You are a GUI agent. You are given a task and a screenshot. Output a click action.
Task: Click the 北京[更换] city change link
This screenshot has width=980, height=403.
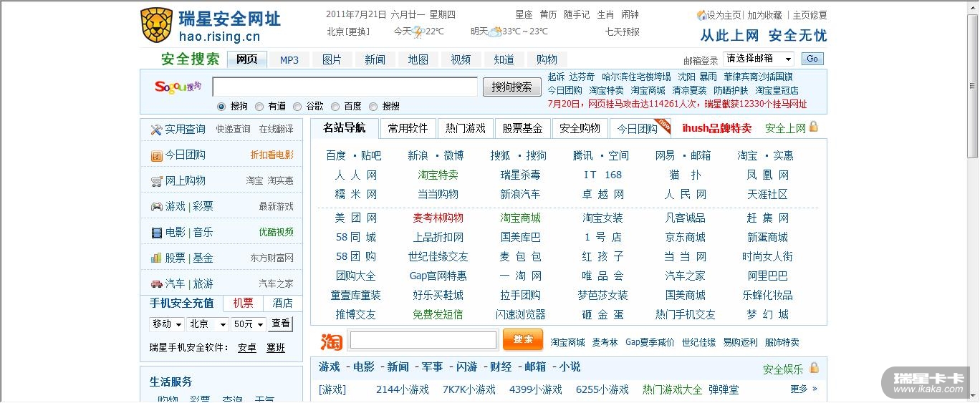point(348,31)
